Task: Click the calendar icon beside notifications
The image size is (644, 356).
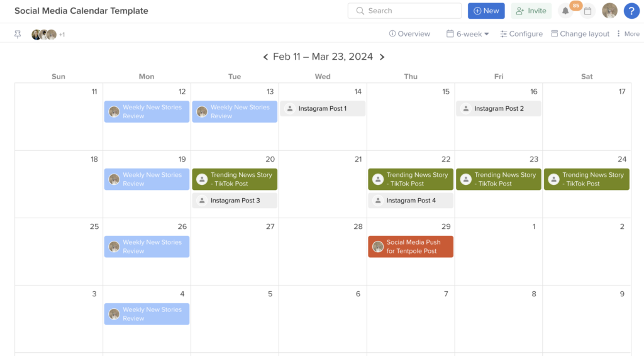Action: point(588,11)
